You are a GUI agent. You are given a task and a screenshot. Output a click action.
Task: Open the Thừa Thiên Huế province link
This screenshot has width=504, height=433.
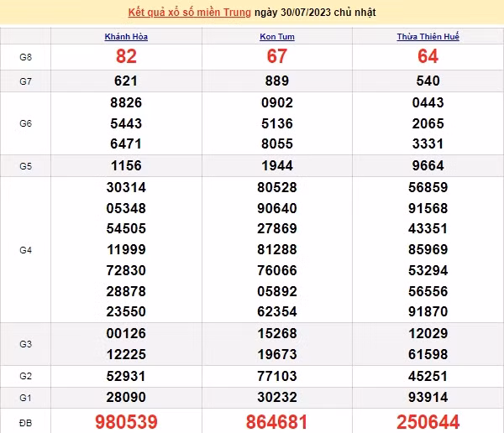point(428,37)
